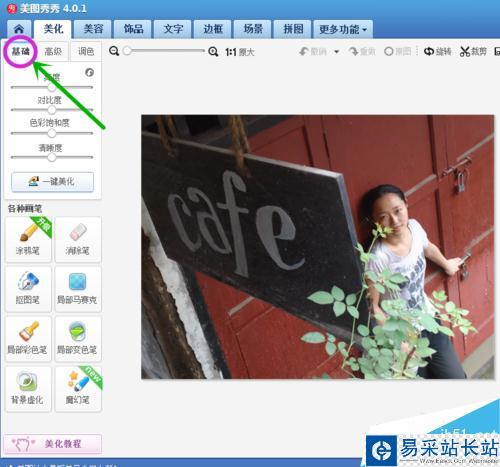
Task: Open the 抠图笔 cutout tool
Action: tap(28, 289)
